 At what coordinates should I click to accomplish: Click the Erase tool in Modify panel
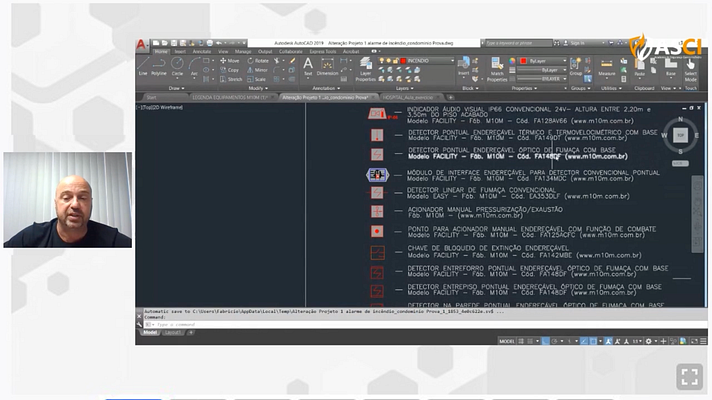[x=292, y=60]
